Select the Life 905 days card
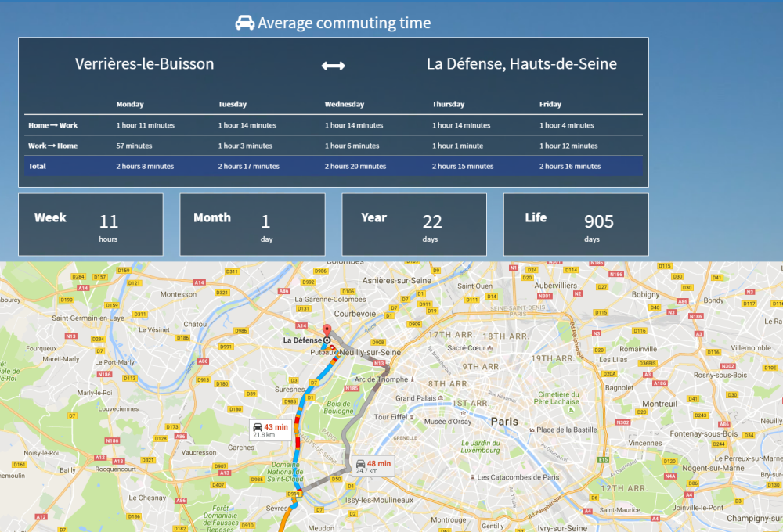 576,225
